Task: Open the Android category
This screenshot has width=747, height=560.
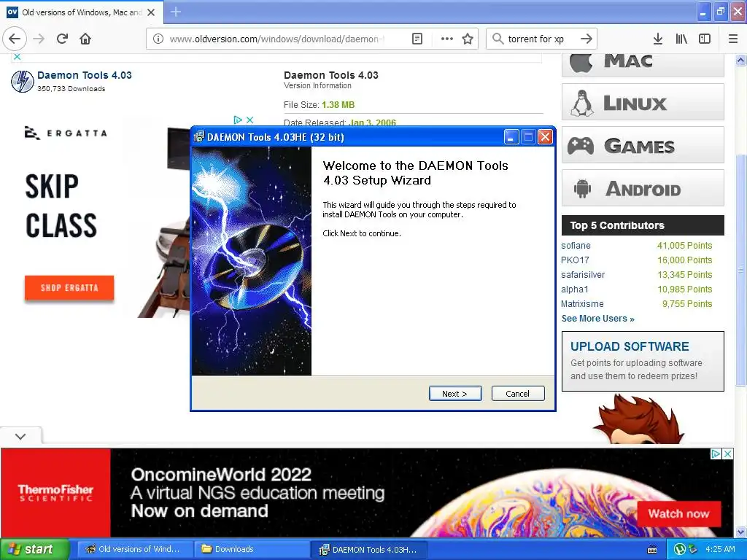Action: [x=643, y=187]
